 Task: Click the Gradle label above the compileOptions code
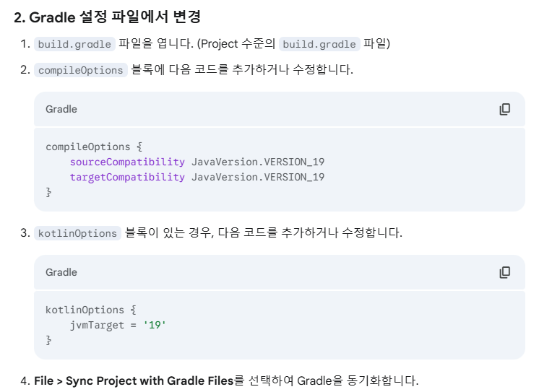tap(61, 109)
